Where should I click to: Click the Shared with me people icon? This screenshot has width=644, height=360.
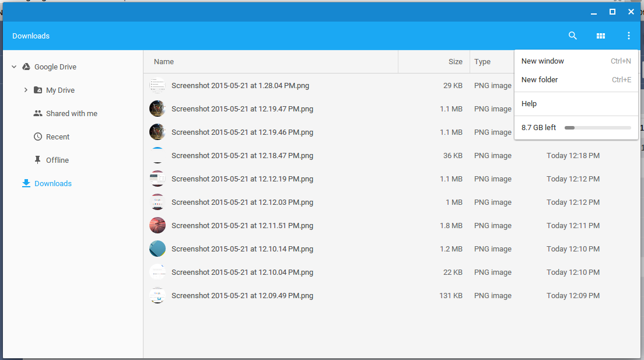click(38, 113)
